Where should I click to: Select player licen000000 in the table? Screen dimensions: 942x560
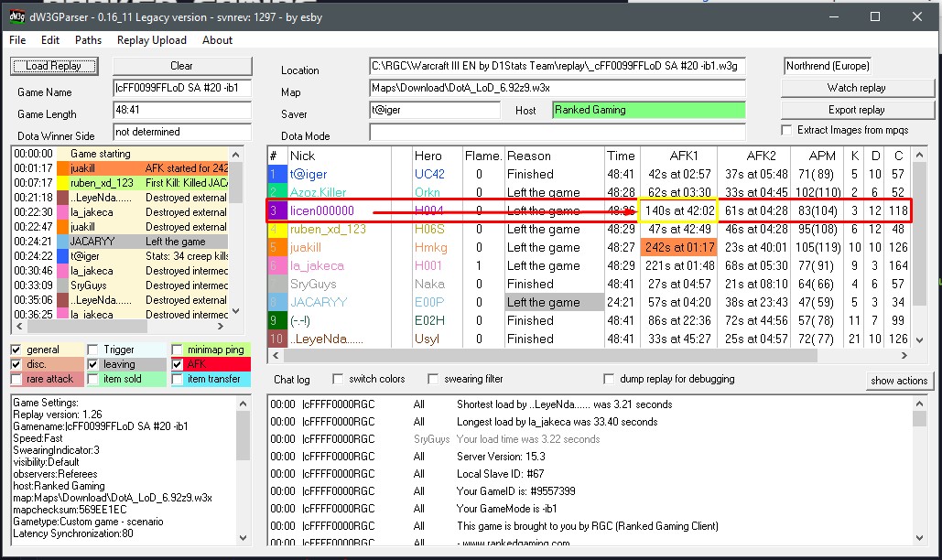tap(322, 210)
